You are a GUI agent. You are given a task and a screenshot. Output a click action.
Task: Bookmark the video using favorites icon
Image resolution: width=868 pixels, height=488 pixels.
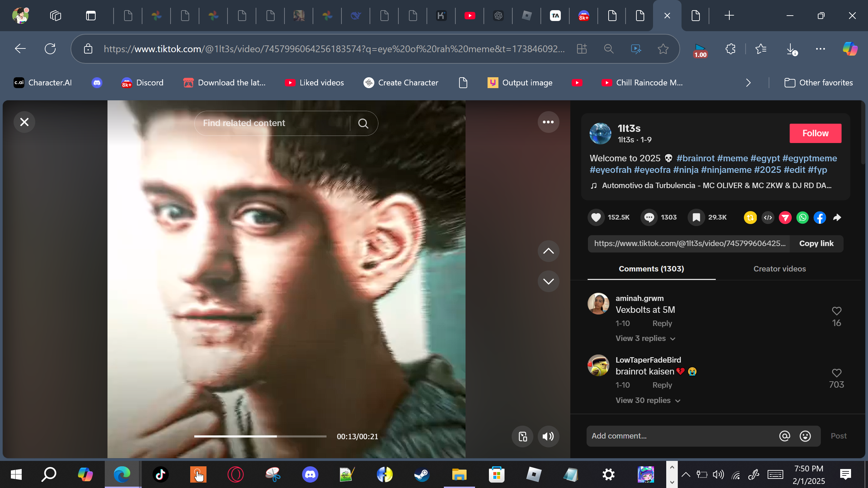coord(696,217)
